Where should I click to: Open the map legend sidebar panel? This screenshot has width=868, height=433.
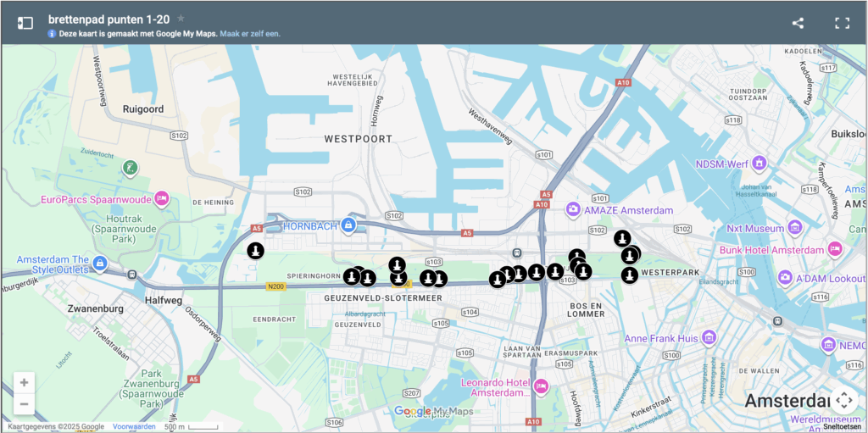point(25,23)
